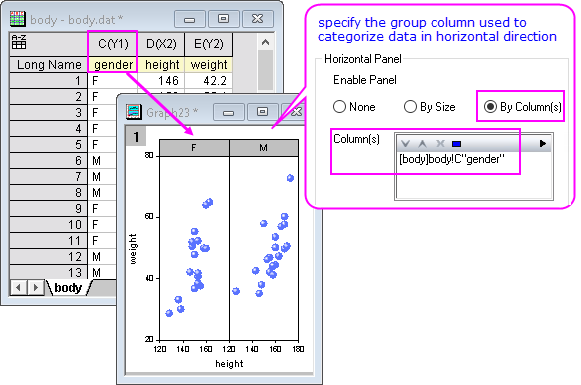Move column up using the up arrow icon
Viewport: 581px width, 385px height.
(422, 144)
